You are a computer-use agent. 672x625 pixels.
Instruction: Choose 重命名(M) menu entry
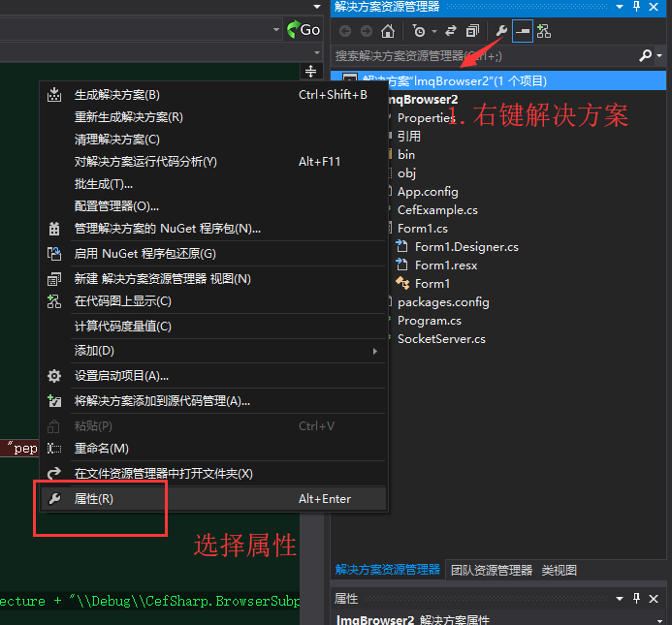(213, 449)
